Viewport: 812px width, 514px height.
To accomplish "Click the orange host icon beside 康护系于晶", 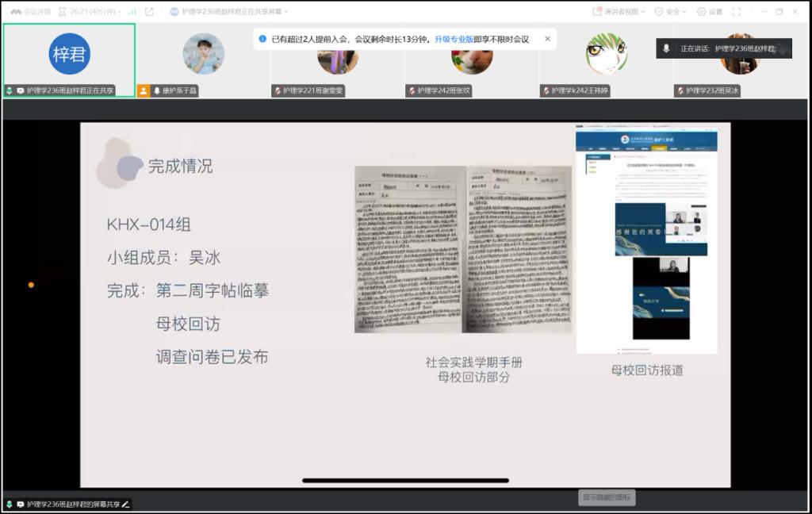I will pyautogui.click(x=144, y=91).
